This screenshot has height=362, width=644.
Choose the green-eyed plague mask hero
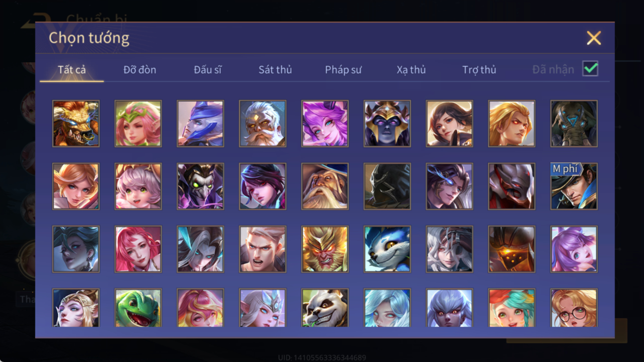click(x=201, y=186)
